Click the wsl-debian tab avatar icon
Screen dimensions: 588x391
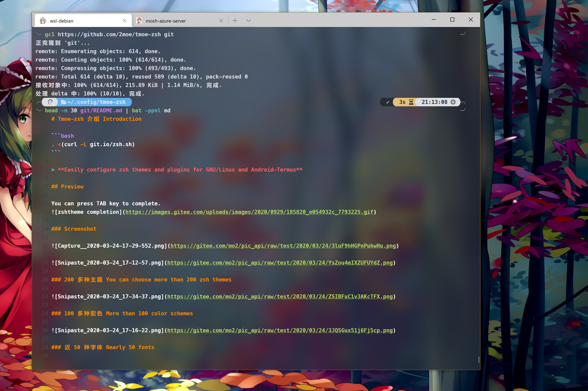43,21
